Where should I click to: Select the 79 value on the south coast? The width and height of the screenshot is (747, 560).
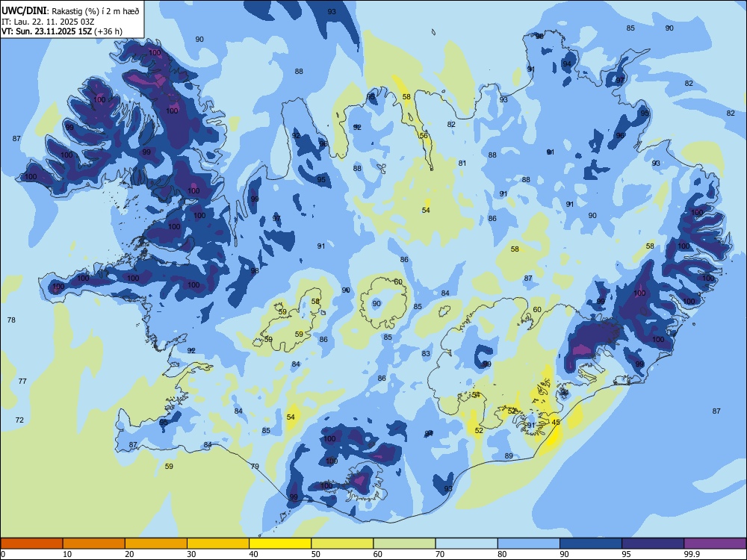click(255, 466)
